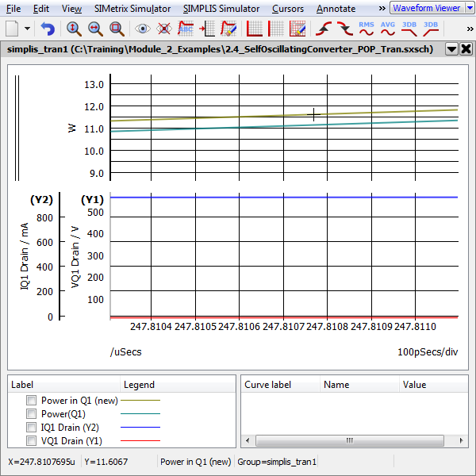The width and height of the screenshot is (476, 476).
Task: Click the RMS measurement icon
Action: [x=367, y=29]
